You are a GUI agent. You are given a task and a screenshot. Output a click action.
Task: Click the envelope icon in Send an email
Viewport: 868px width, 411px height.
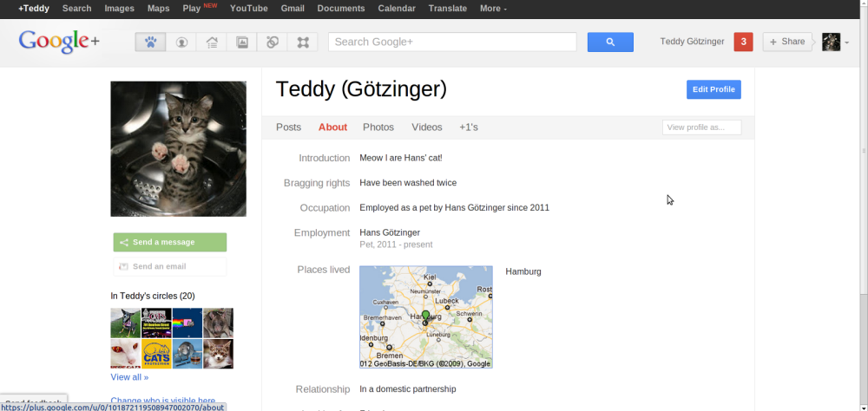tap(123, 266)
